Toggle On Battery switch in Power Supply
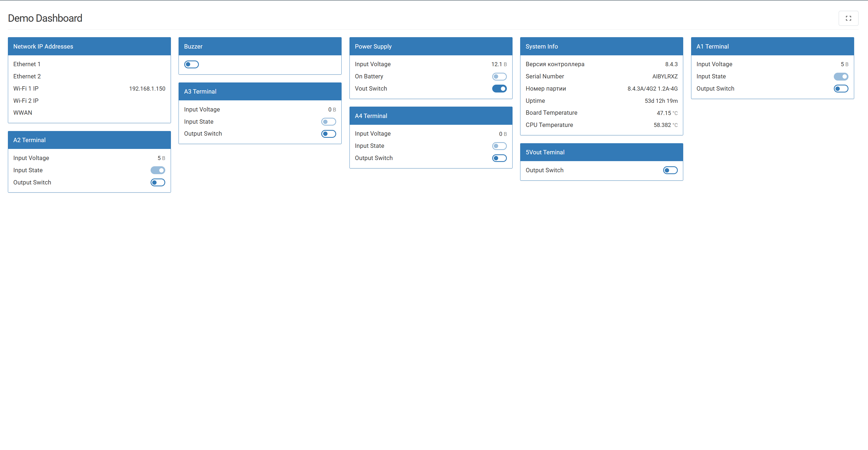Image resolution: width=868 pixels, height=450 pixels. tap(499, 76)
